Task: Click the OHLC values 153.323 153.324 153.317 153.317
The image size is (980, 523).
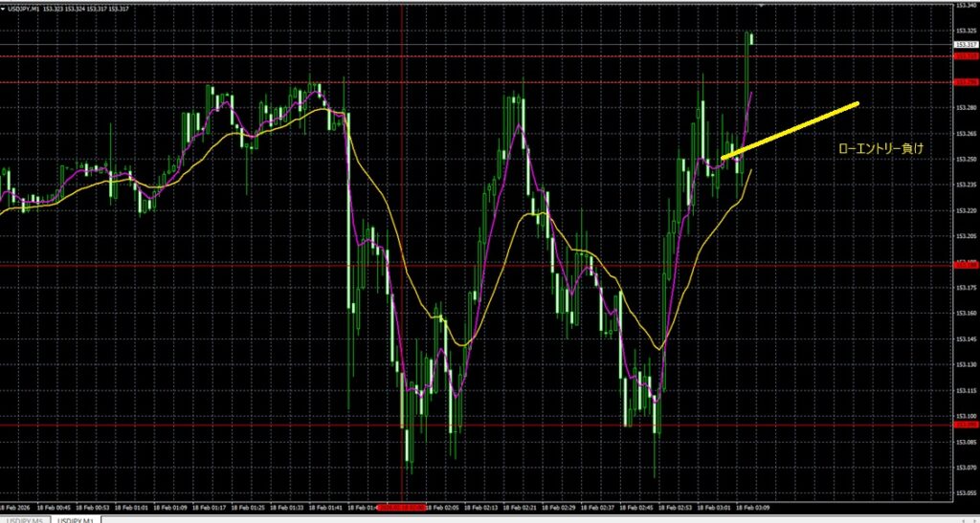Action: pyautogui.click(x=86, y=10)
